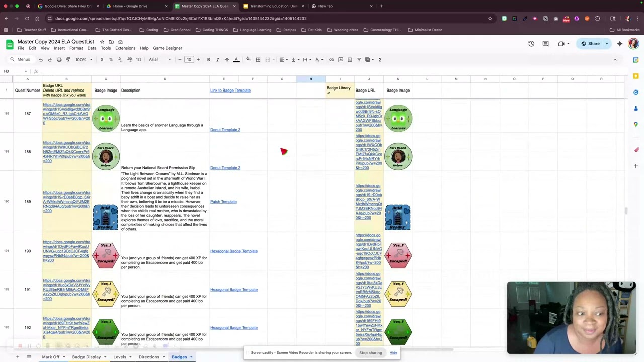644x362 pixels.
Task: Open version history clock icon
Action: [x=531, y=44]
